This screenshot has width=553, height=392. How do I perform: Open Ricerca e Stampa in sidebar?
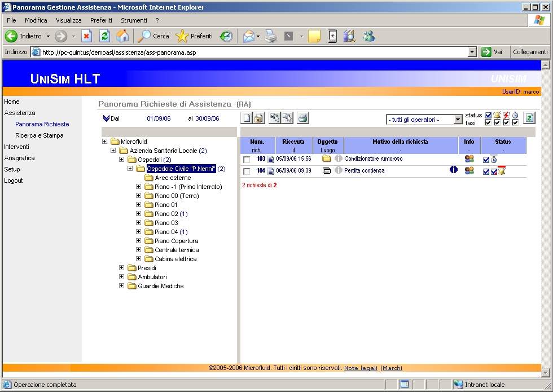pos(39,135)
